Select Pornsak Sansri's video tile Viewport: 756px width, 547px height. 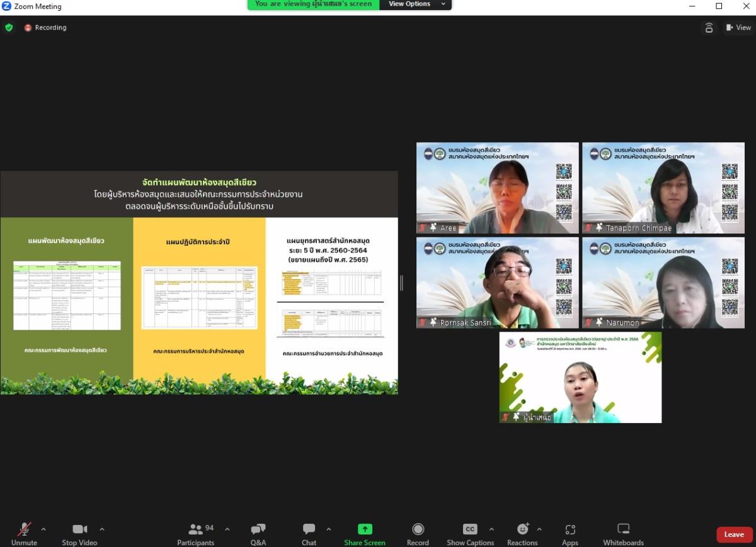click(497, 283)
